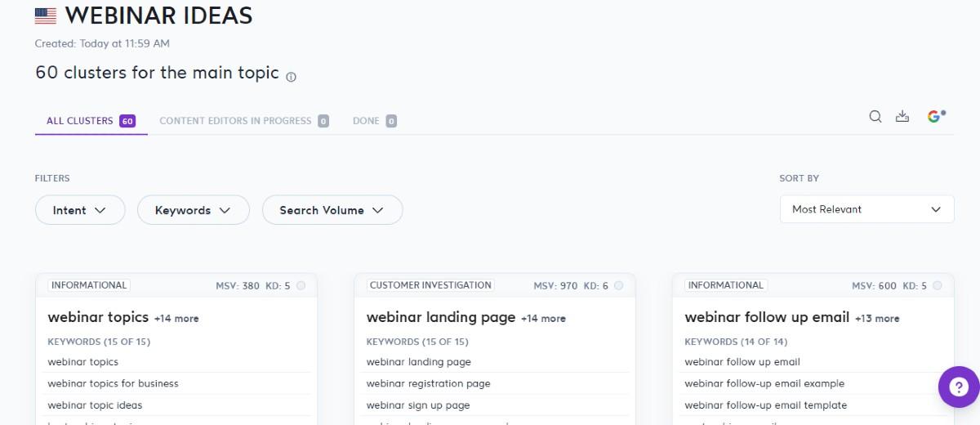Click the download export icon
The image size is (980, 425).
click(902, 117)
